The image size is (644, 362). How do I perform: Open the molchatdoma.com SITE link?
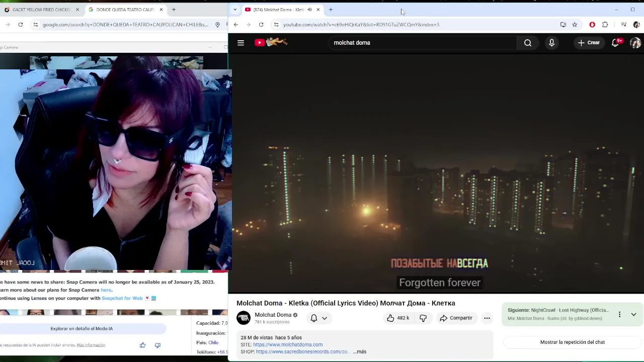(288, 344)
